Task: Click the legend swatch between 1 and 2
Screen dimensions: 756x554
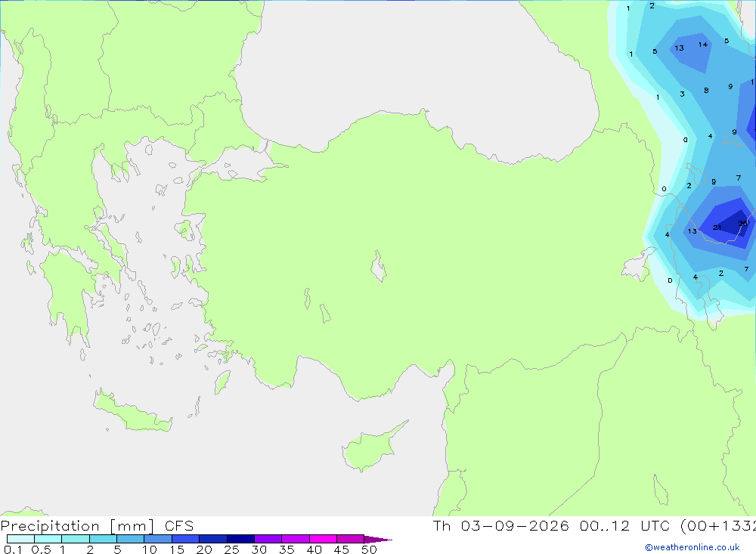Action: click(76, 539)
